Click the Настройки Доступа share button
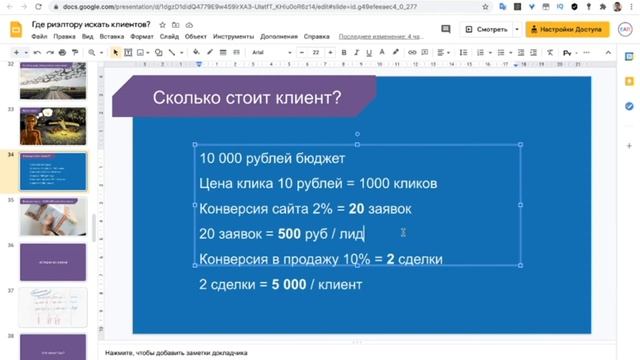The image size is (640, 360). point(567,29)
